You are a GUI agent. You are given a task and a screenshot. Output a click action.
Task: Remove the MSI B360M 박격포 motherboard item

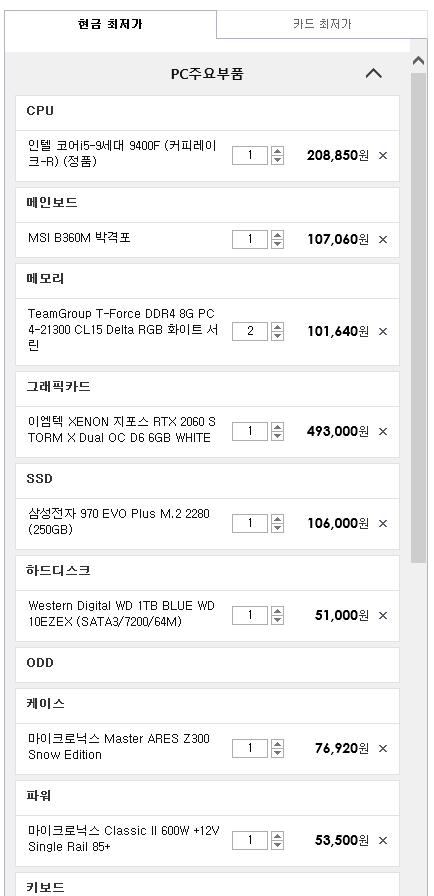pyautogui.click(x=383, y=239)
